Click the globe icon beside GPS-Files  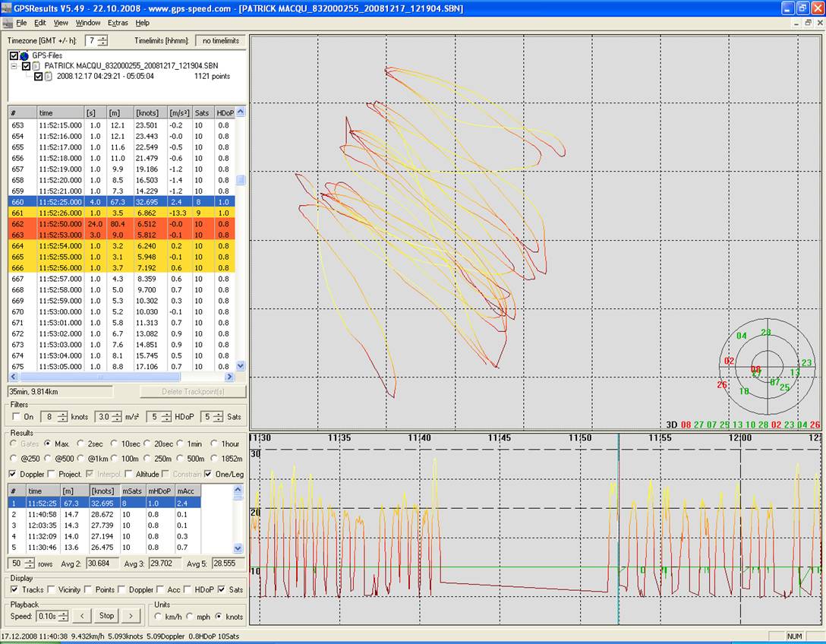point(24,55)
